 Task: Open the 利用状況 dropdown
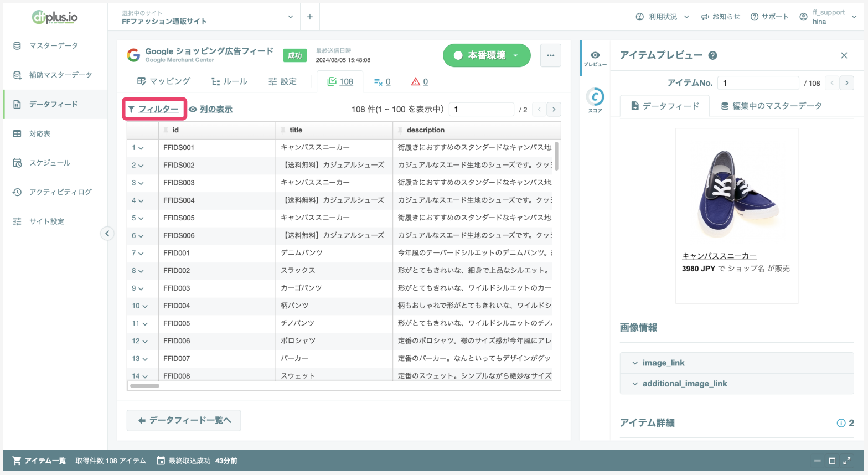coord(662,17)
